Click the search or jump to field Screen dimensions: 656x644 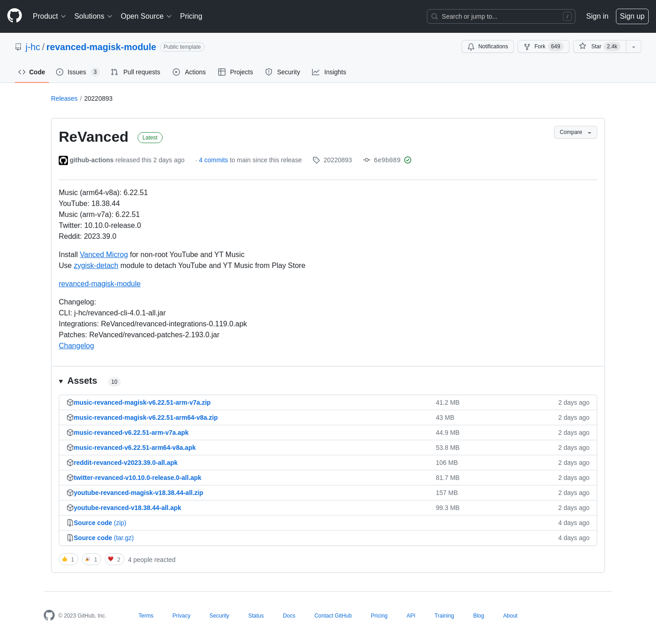tap(500, 16)
